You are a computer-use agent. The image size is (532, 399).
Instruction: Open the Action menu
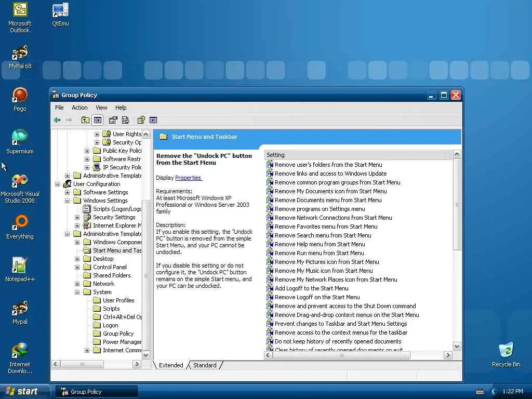coord(79,108)
